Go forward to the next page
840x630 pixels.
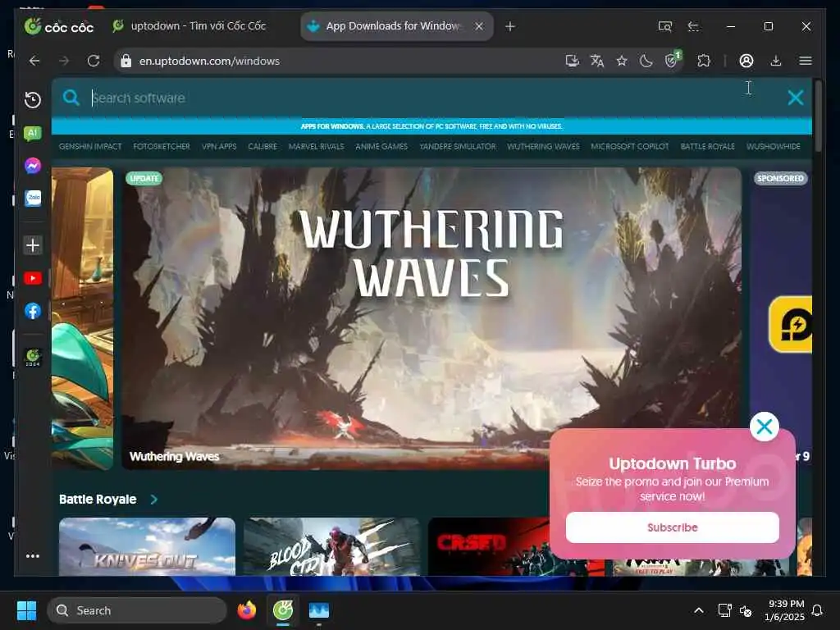[64, 61]
